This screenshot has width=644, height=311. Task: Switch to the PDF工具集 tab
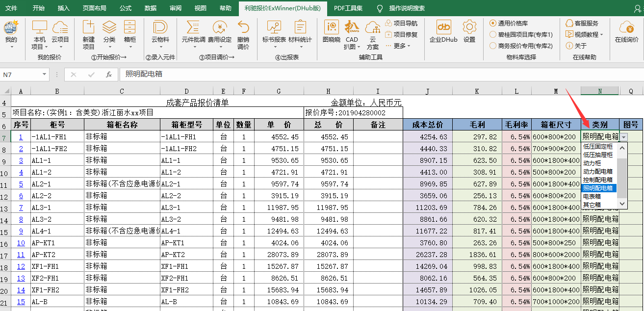pyautogui.click(x=348, y=8)
